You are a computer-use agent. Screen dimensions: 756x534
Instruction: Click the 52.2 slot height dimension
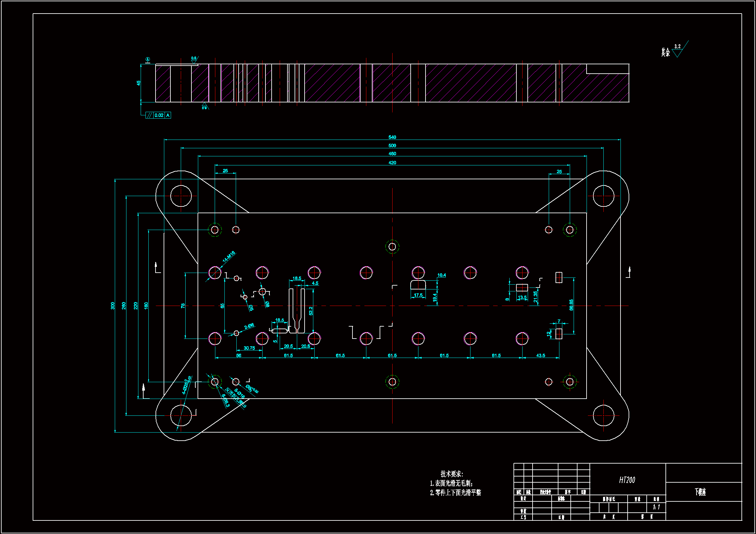click(x=311, y=311)
